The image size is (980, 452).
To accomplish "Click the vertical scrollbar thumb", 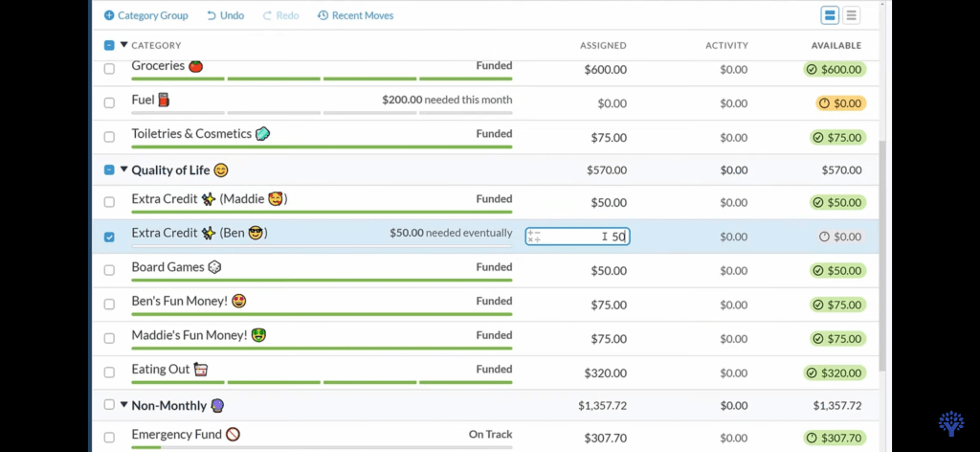I will (881, 255).
